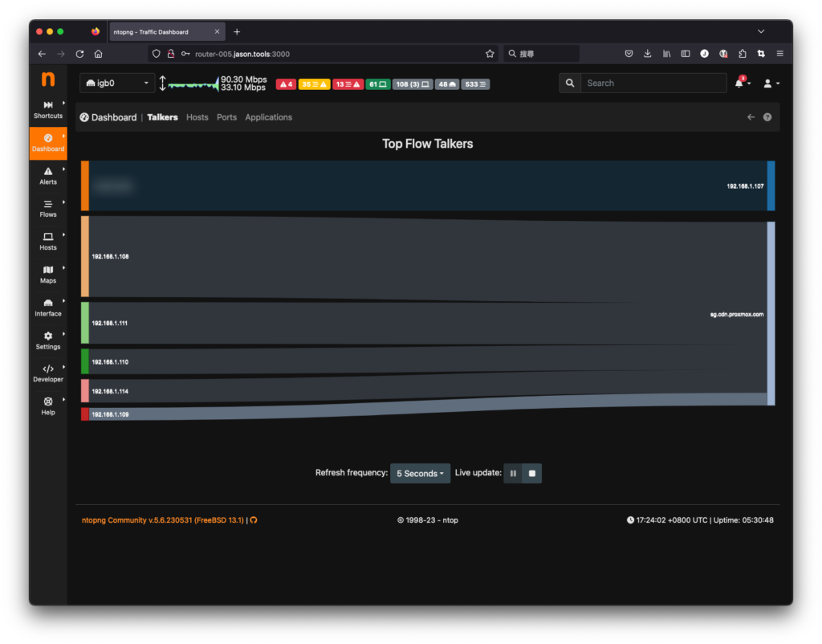The image size is (822, 644).
Task: Bookmark this page with the star icon
Action: click(x=490, y=54)
